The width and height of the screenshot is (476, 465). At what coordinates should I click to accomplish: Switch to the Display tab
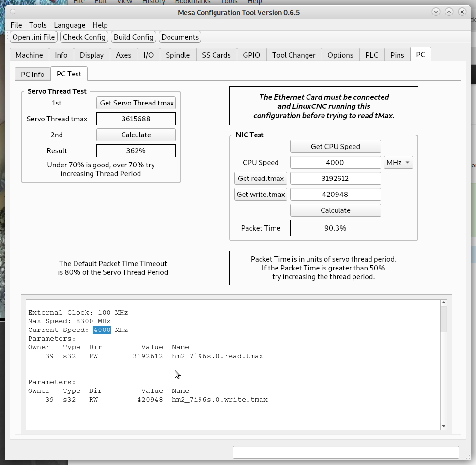click(92, 55)
